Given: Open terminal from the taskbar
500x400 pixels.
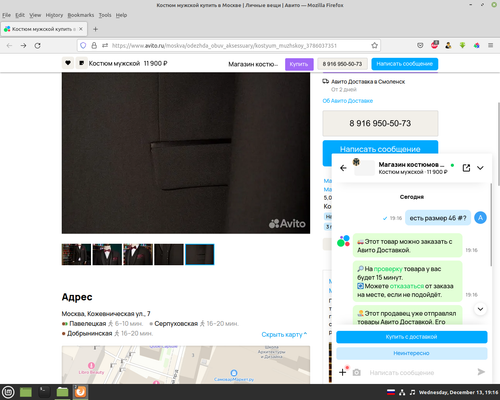Looking at the screenshot, I should click(44, 392).
